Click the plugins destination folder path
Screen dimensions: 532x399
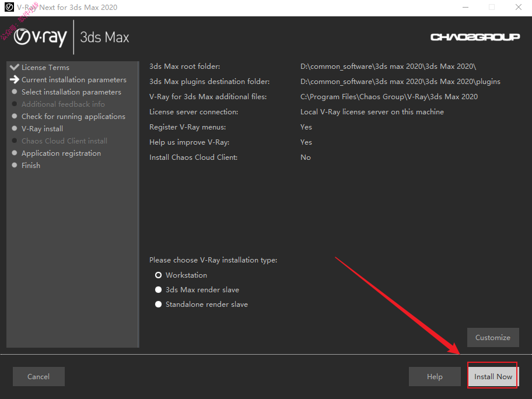pos(400,82)
